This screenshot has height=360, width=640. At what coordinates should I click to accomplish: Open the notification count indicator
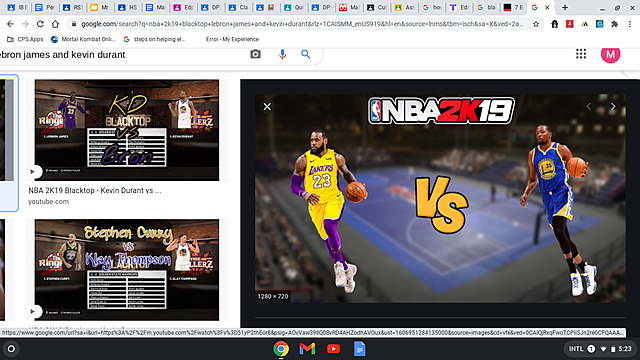591,349
